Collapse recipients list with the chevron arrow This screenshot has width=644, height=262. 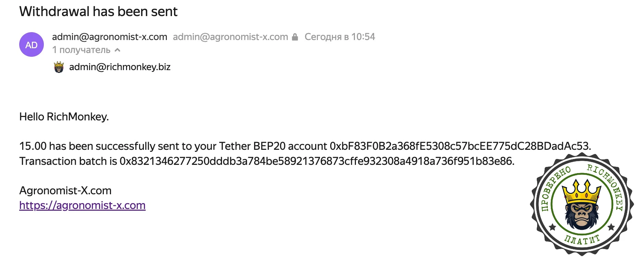click(117, 50)
